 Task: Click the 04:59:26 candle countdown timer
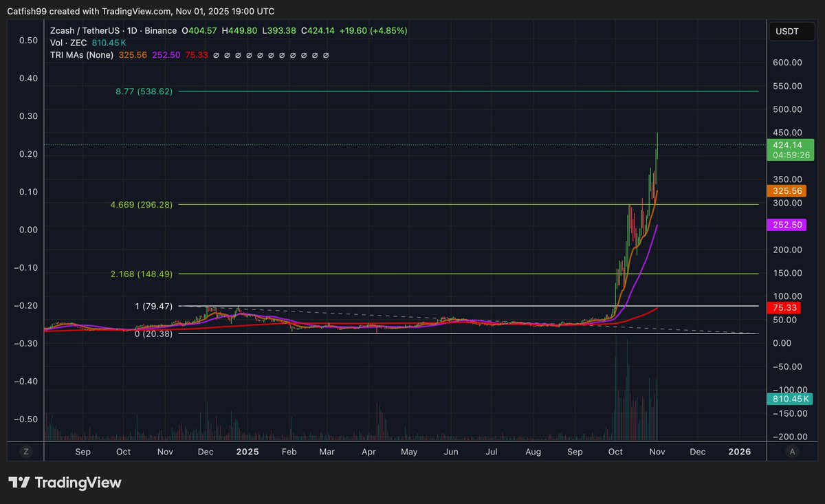pyautogui.click(x=790, y=155)
